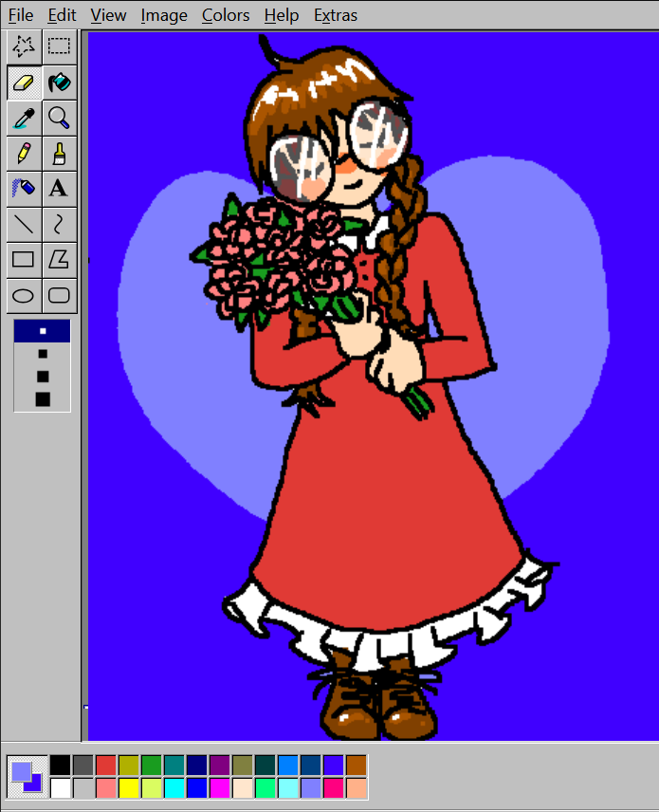
Task: Pick the purple palette color
Action: tap(219, 766)
